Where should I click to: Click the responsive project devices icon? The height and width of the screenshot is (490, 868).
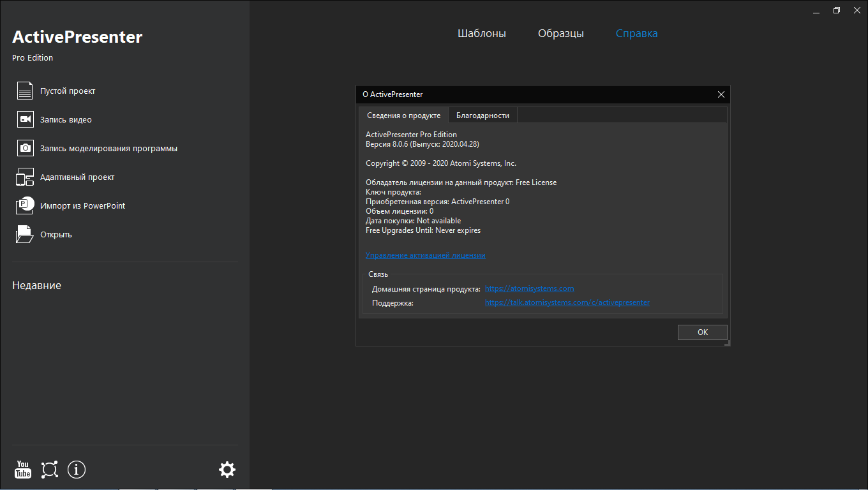coord(25,177)
